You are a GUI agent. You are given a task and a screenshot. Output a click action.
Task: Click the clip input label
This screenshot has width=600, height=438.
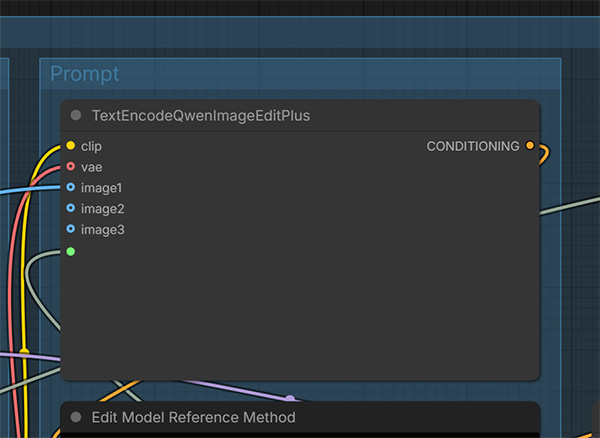point(91,147)
